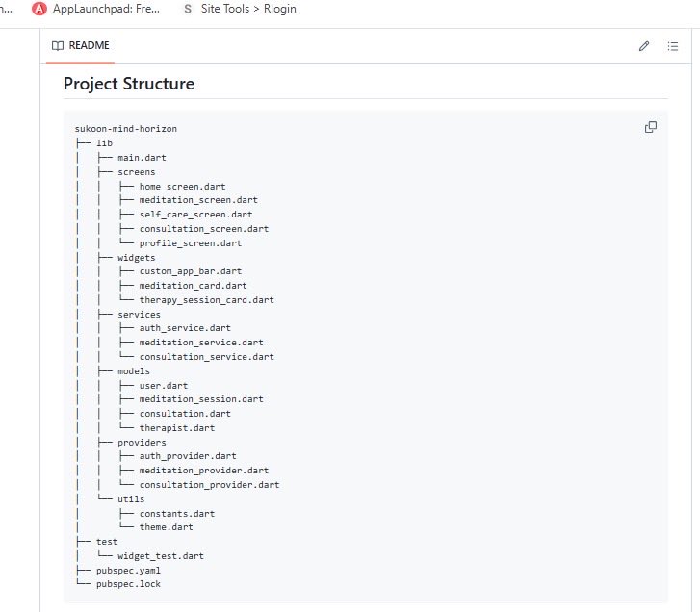Click the models folder text
This screenshot has width=700, height=612.
(134, 371)
